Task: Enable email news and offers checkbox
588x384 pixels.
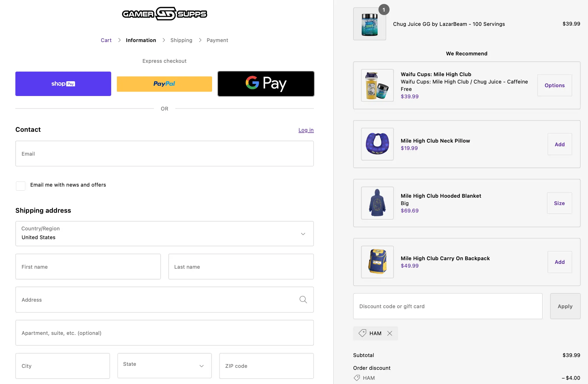Action: tap(21, 186)
